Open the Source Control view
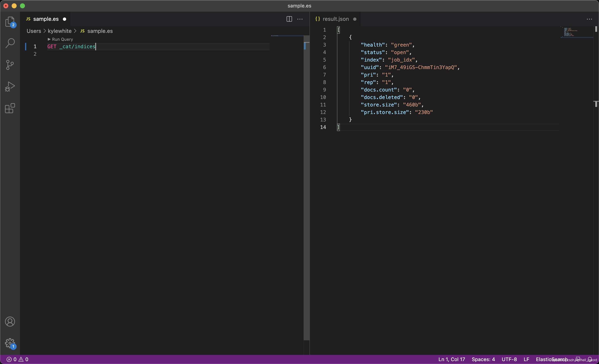Screen dimensions: 599x364 pos(10,65)
